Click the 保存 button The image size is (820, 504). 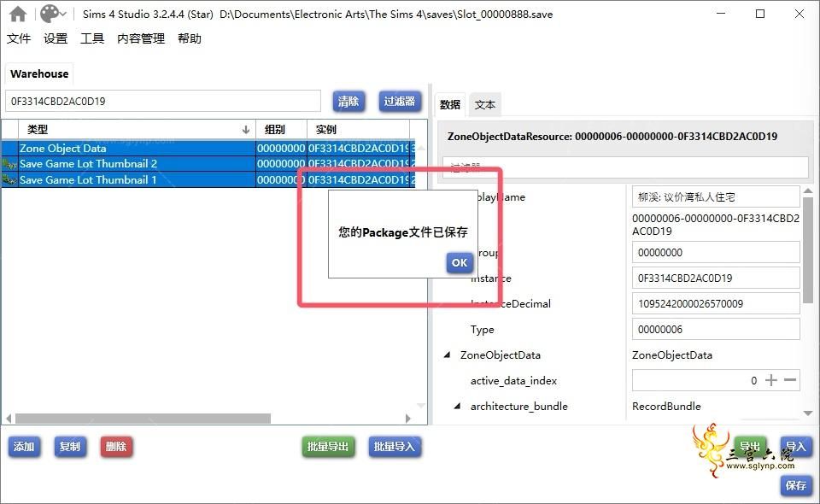(x=796, y=485)
